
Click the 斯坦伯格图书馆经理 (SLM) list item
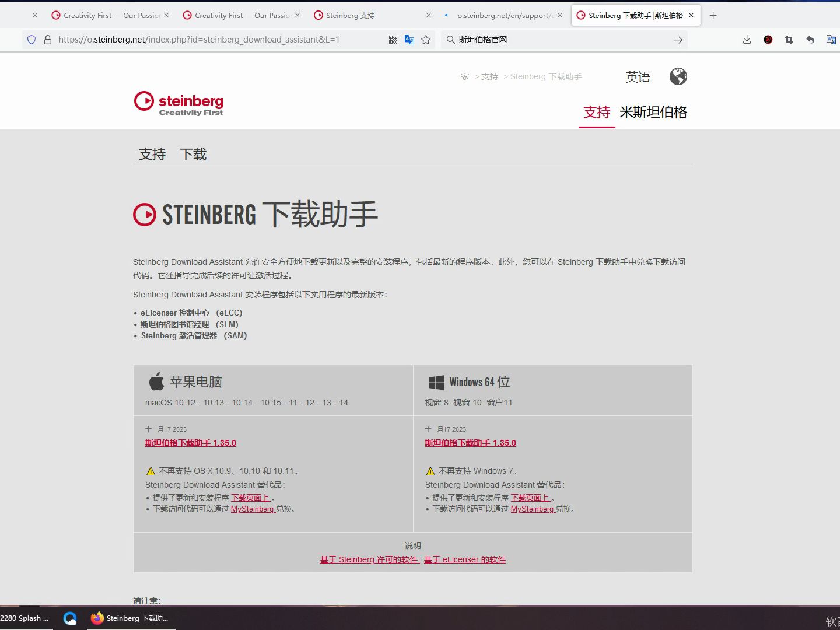(x=190, y=324)
